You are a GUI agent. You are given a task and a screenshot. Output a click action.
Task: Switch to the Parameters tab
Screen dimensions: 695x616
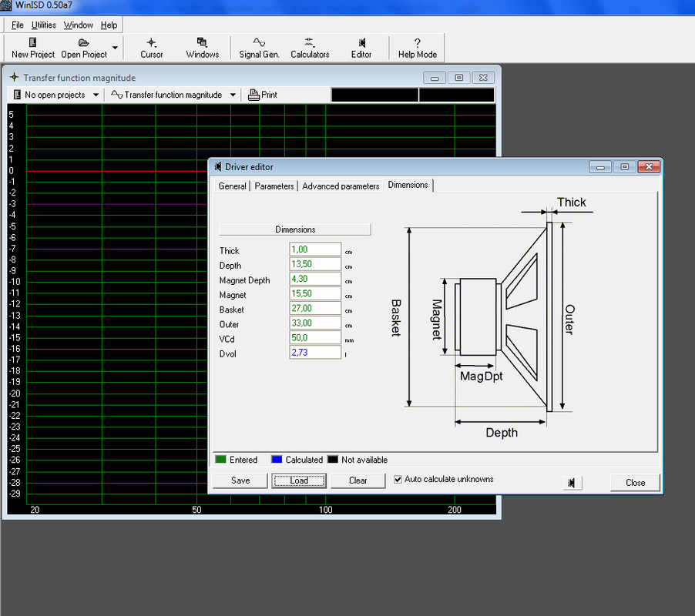274,186
